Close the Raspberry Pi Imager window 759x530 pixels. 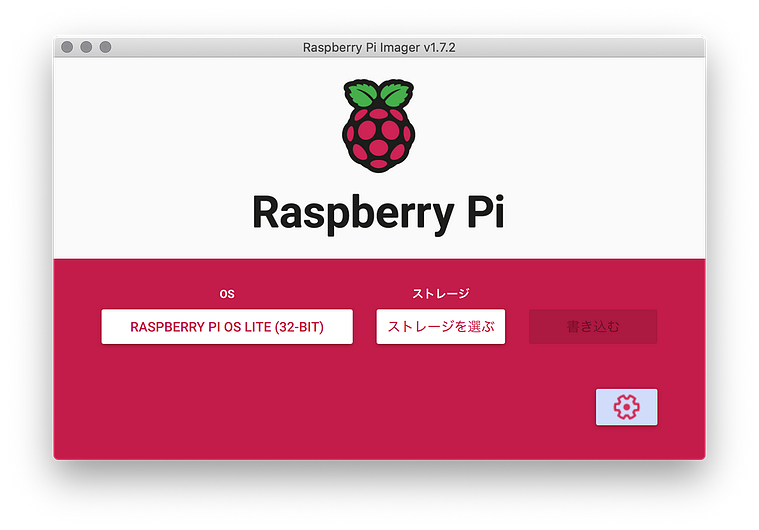click(67, 47)
